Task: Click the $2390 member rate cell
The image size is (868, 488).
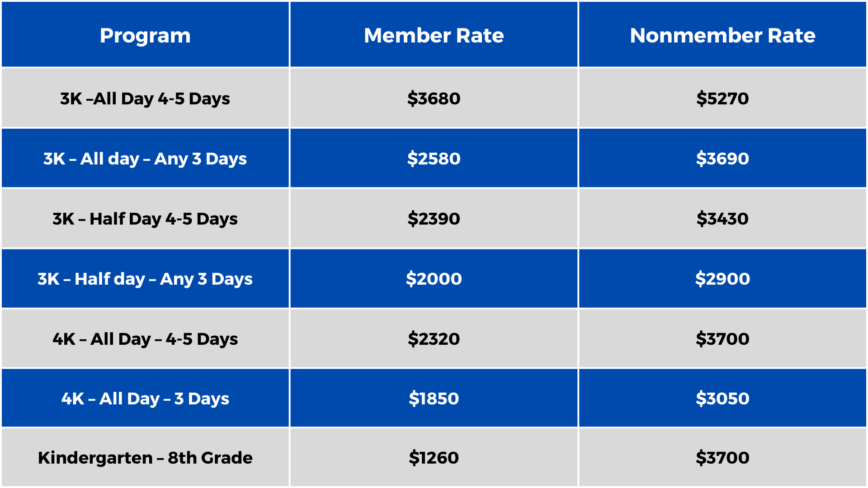Action: click(x=434, y=219)
